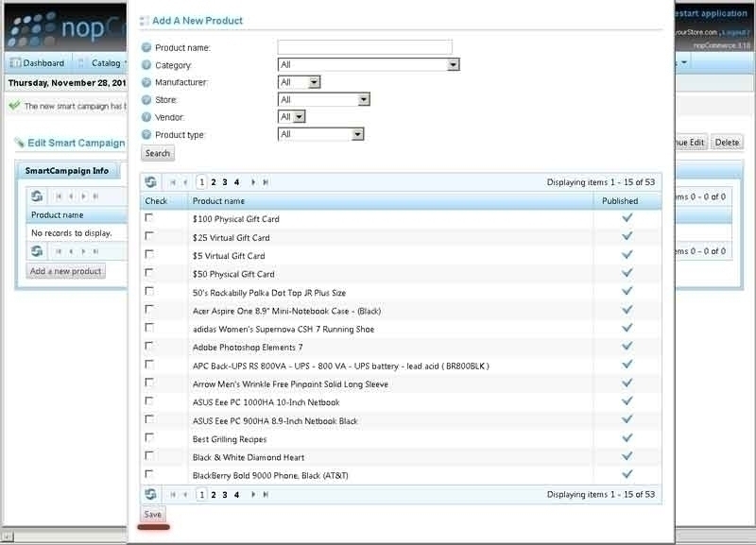Image resolution: width=756 pixels, height=545 pixels.
Task: Open the Vendor dropdown
Action: (292, 117)
